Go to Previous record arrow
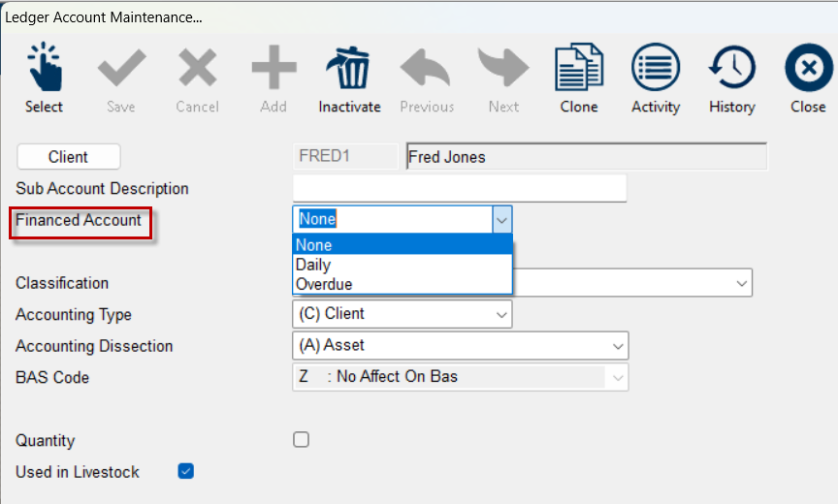838x504 pixels. click(426, 67)
